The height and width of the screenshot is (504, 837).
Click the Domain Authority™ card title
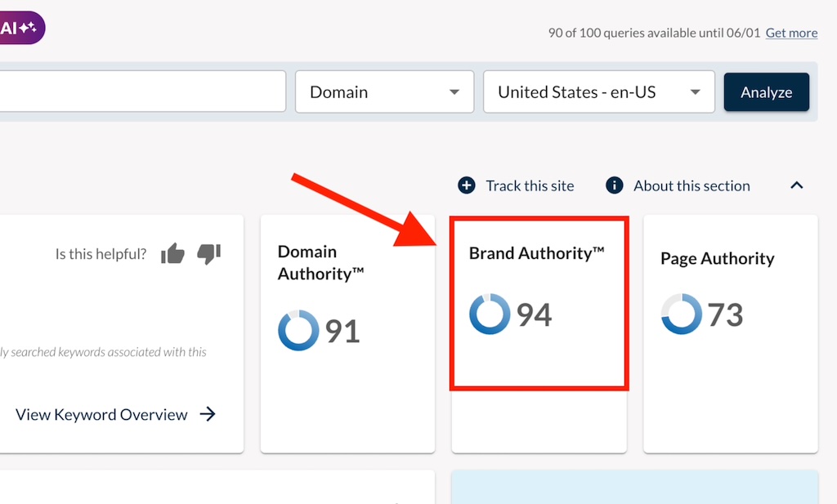320,262
